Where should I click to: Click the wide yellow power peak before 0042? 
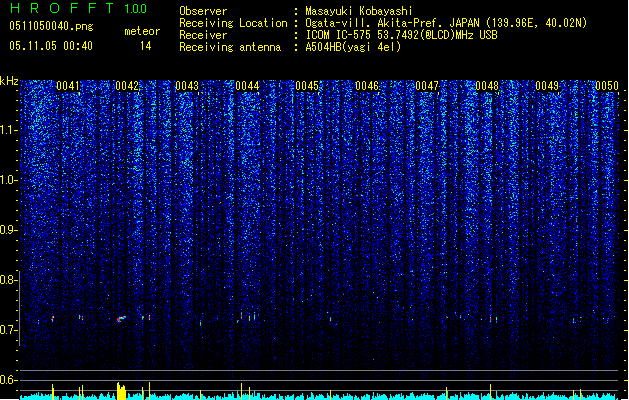coord(121,391)
